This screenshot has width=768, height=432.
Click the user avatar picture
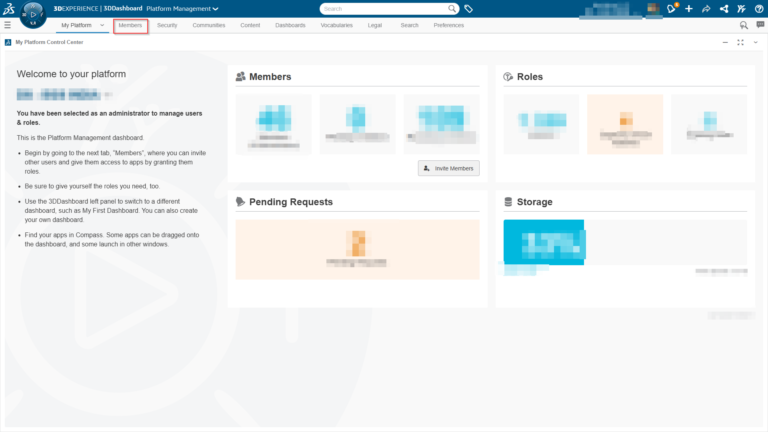[x=653, y=8]
